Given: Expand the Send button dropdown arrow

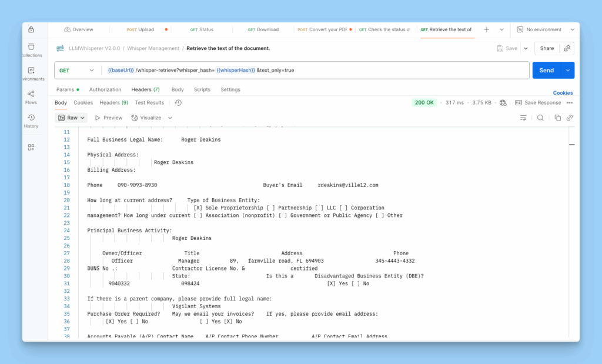Looking at the screenshot, I should click(x=568, y=71).
